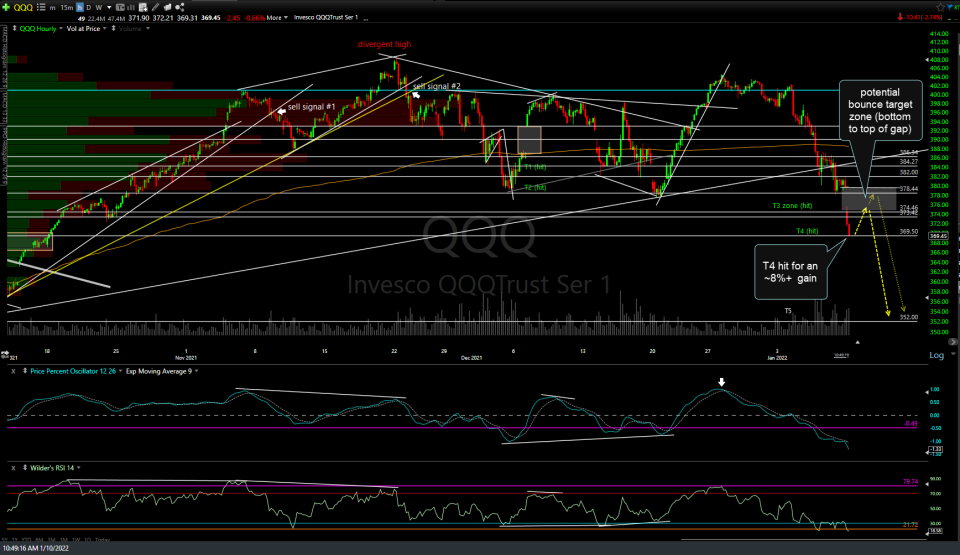Switch to minute timeframe 'm'
Image resolution: width=960 pixels, height=555 pixels.
pos(53,8)
